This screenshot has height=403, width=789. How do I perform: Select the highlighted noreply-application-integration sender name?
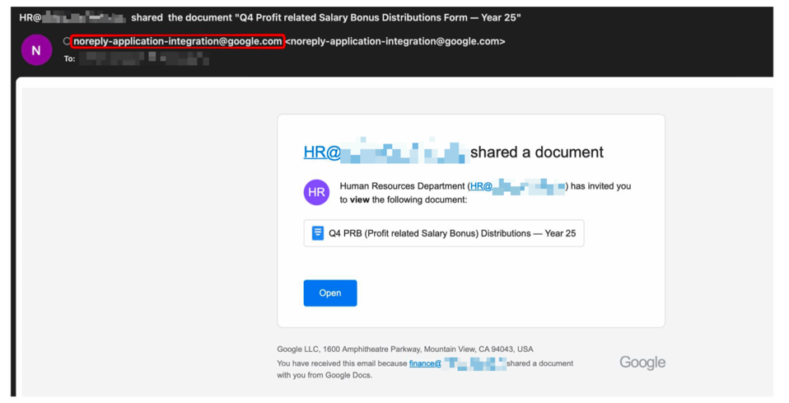pos(177,41)
